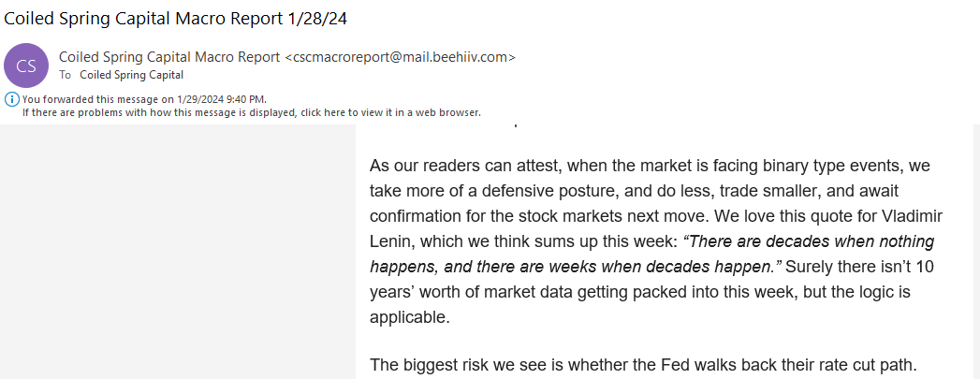Screen dimensions: 980x379
Task: Click the line 'confirmation for the stock markets'
Action: (656, 217)
